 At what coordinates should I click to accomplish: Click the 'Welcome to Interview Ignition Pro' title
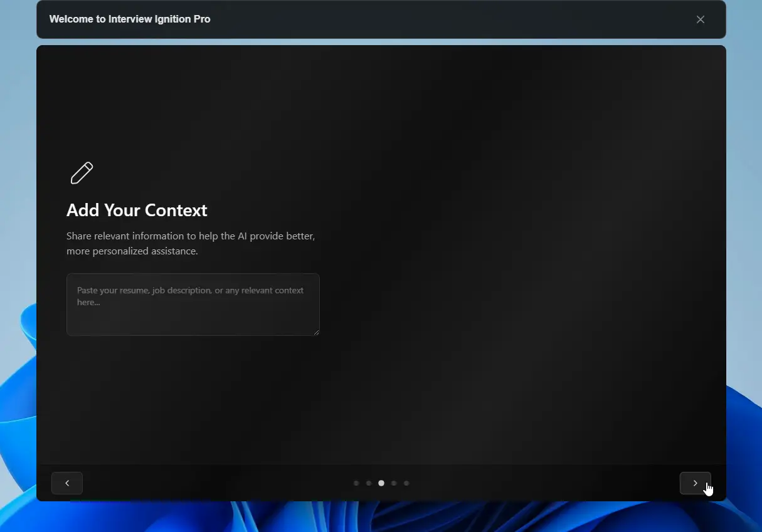coord(129,19)
